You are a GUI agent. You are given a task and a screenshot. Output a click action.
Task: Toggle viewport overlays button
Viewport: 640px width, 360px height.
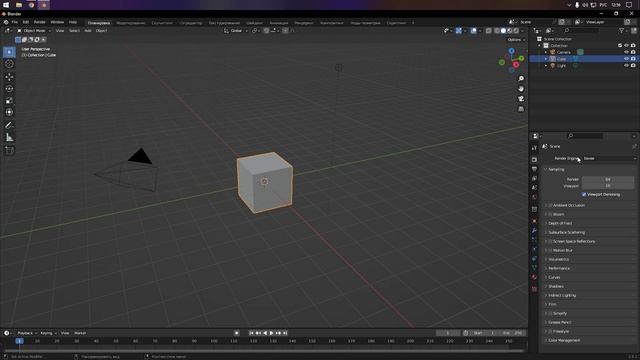point(473,31)
